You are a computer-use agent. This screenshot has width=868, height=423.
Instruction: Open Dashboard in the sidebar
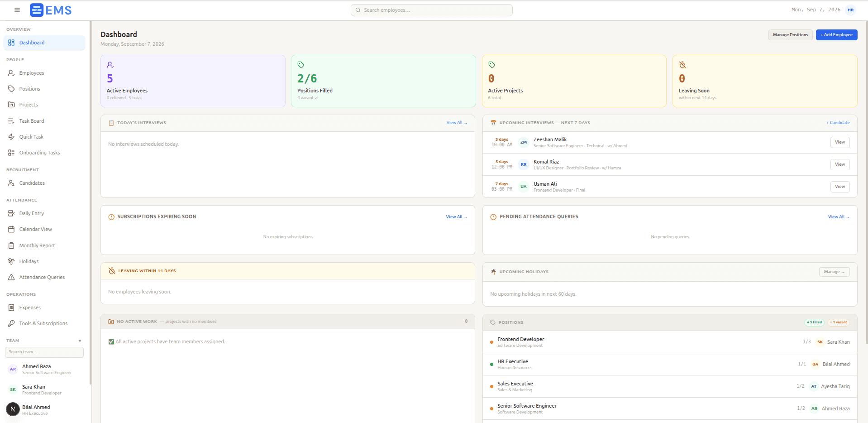coord(44,43)
